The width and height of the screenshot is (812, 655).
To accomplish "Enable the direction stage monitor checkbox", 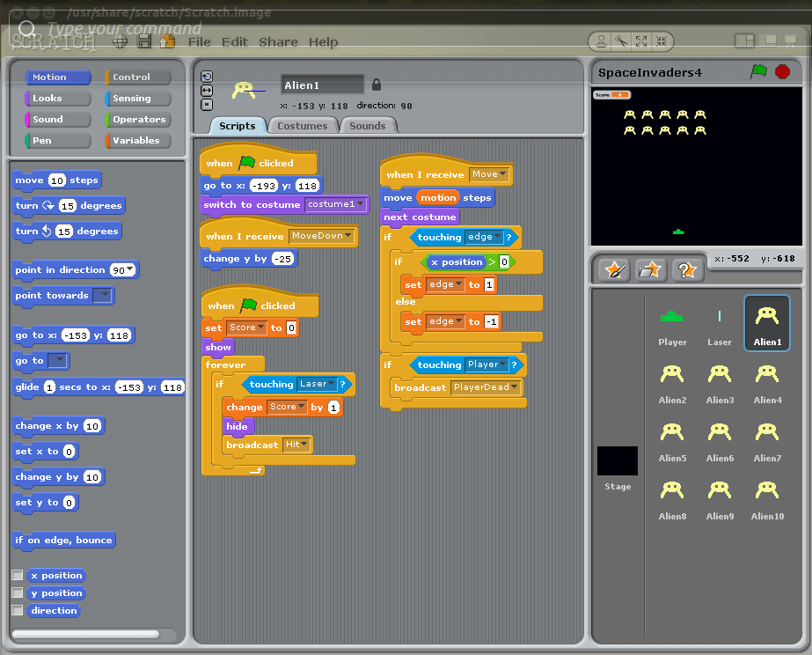I will (x=16, y=610).
